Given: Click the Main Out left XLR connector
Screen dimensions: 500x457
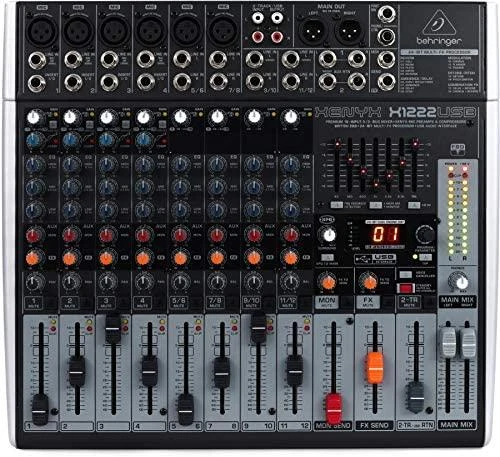Looking at the screenshot, I should [312, 32].
